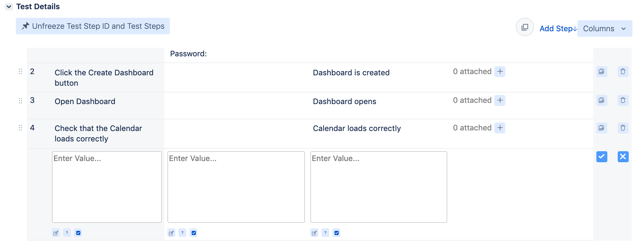The width and height of the screenshot is (644, 251).
Task: Delete test step 4 with trash icon
Action: (x=623, y=128)
